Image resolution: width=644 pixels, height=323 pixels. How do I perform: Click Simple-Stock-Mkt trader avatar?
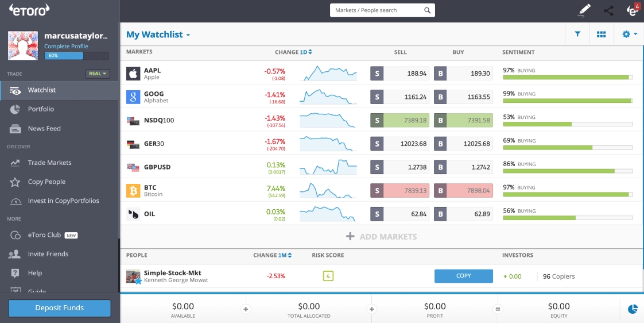133,276
